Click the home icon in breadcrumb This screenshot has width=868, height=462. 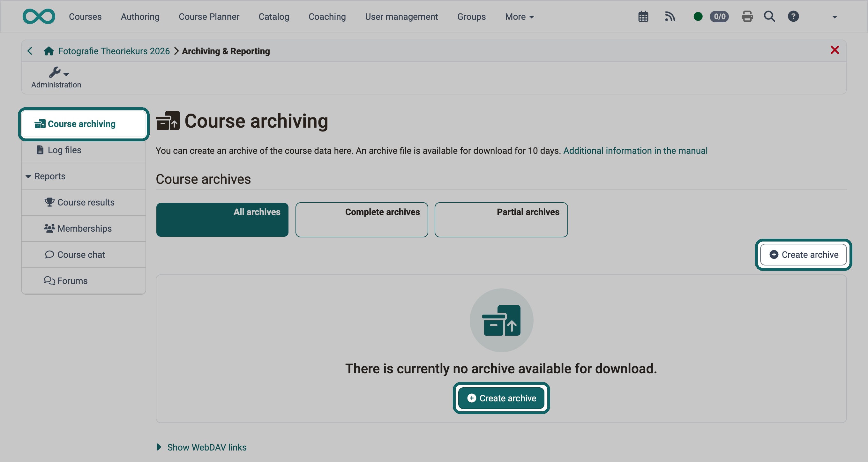click(x=49, y=51)
